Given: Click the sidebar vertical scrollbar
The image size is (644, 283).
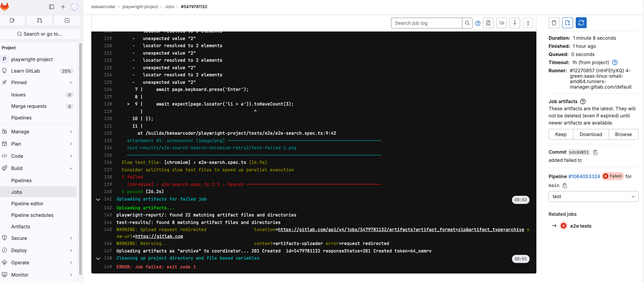Looking at the screenshot, I should (80, 158).
